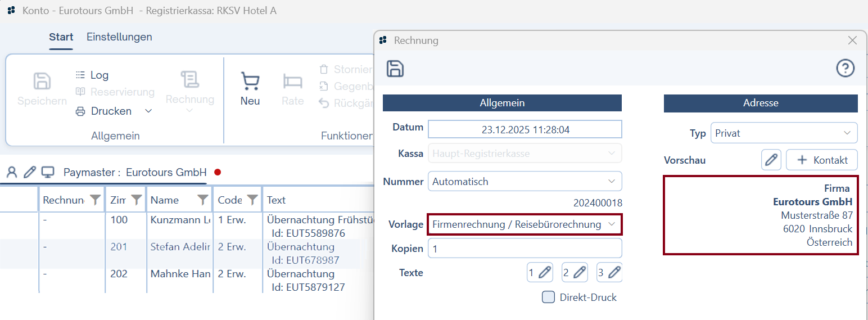Image resolution: width=868 pixels, height=320 pixels.
Task: Select room 100 cell in table
Action: 126,226
